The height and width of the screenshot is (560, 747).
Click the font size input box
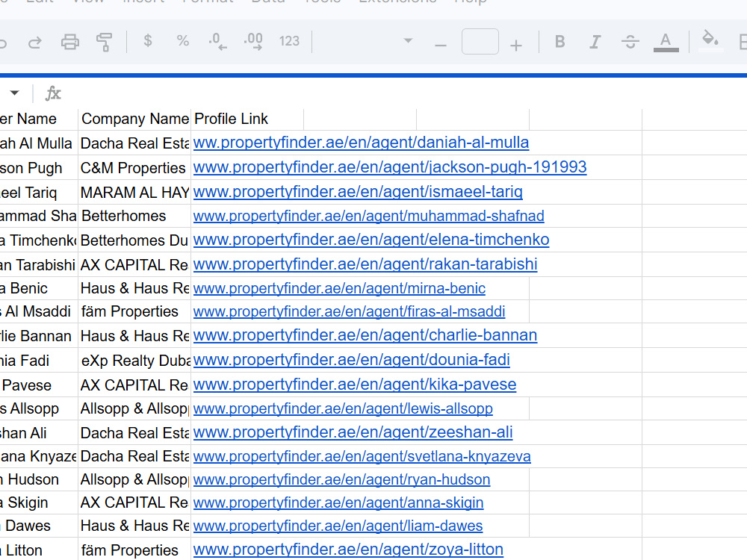tap(480, 41)
